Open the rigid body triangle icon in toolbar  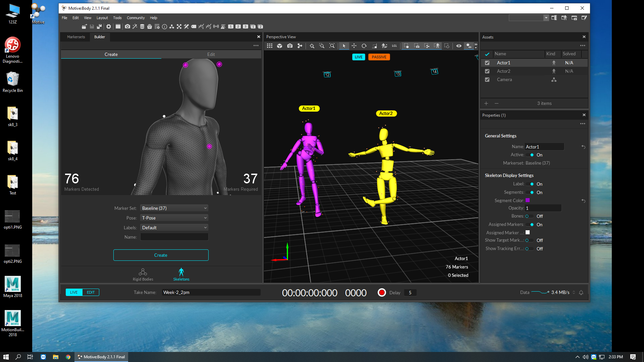coord(172,26)
